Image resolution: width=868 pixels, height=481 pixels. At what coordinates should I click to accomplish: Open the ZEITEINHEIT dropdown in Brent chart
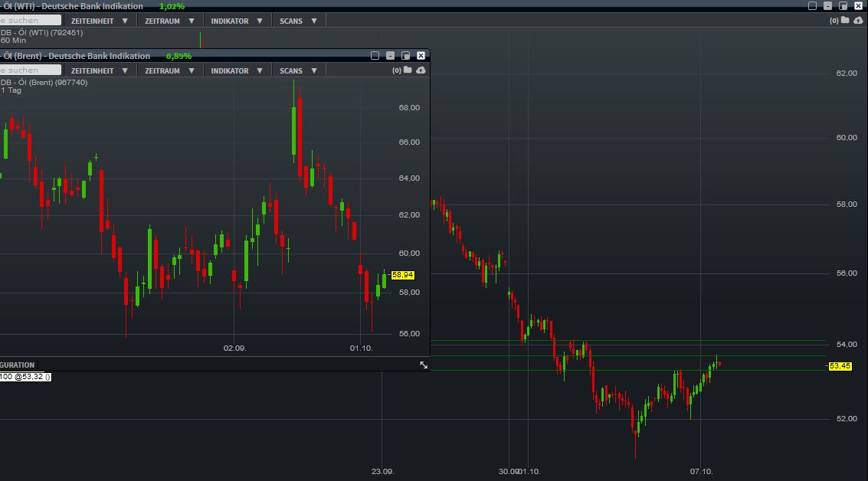95,70
